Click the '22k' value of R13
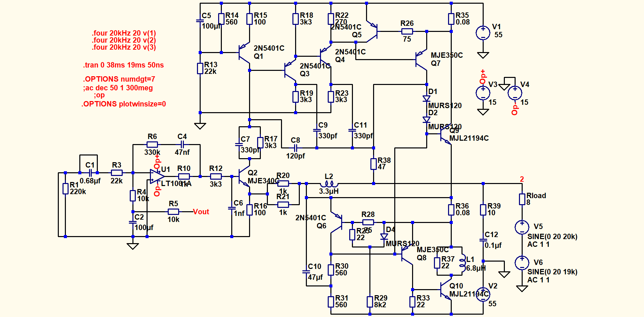 210,72
